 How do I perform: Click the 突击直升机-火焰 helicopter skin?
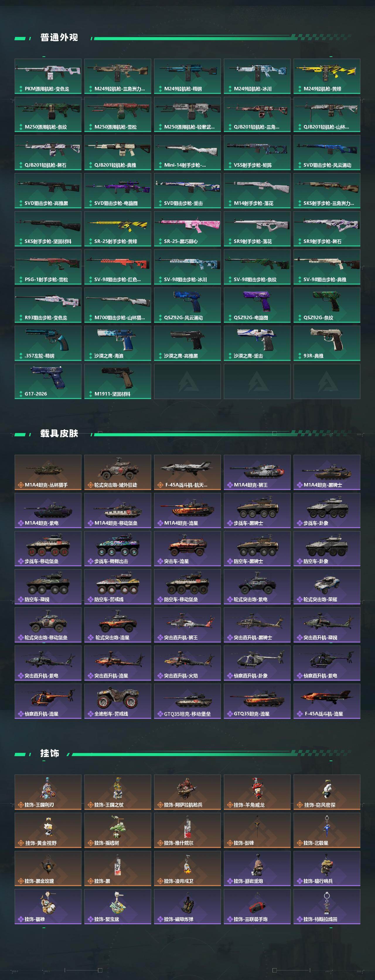click(x=187, y=663)
